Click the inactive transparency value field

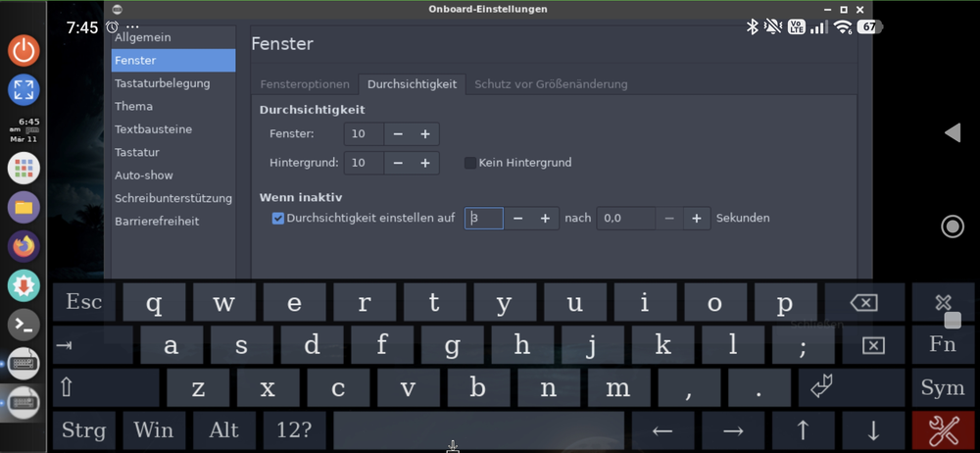[x=483, y=219]
